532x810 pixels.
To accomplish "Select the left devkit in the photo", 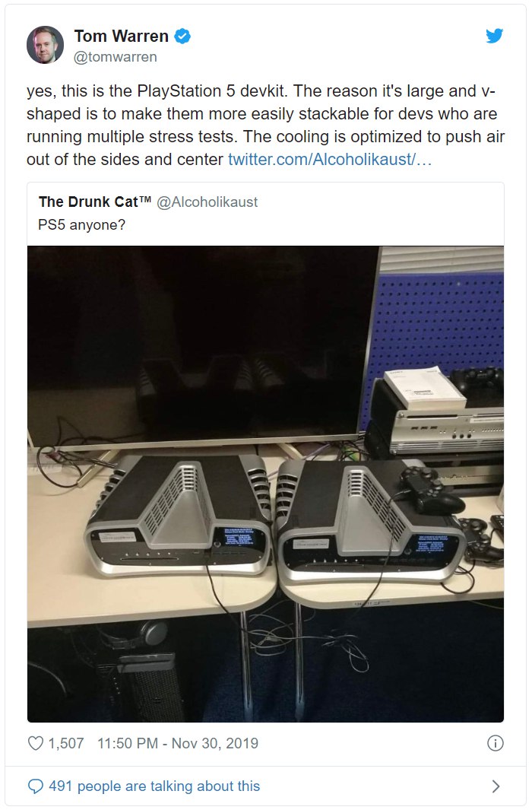I will point(178,516).
